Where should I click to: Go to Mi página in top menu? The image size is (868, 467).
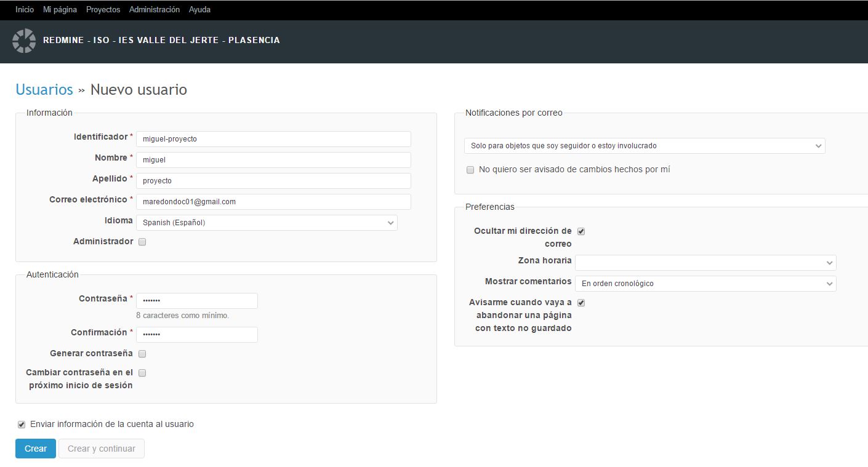60,10
